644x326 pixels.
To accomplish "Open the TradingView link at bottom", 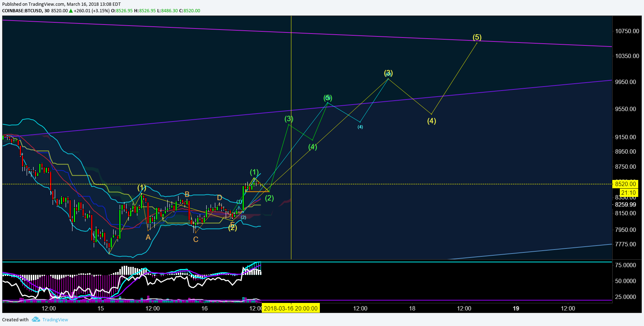I will [55, 320].
